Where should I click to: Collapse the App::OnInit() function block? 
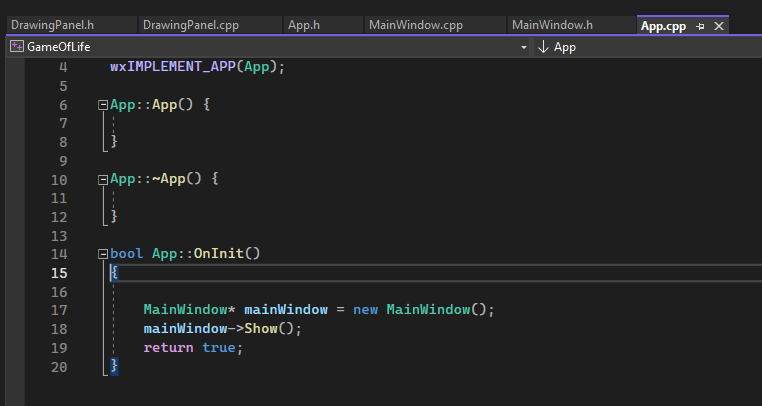103,254
